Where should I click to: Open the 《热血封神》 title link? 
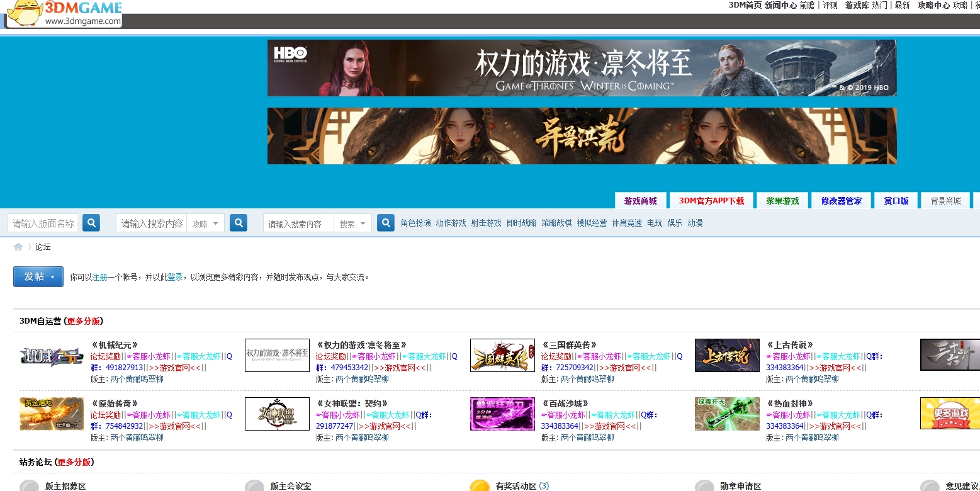point(790,404)
